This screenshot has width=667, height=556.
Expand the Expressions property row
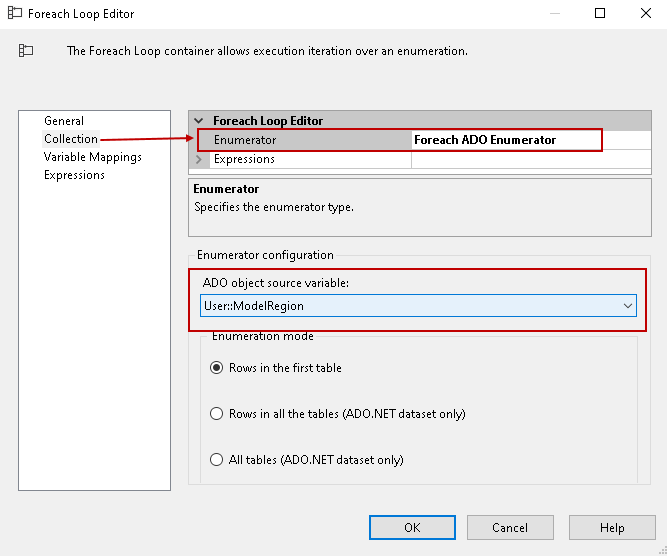tap(199, 159)
